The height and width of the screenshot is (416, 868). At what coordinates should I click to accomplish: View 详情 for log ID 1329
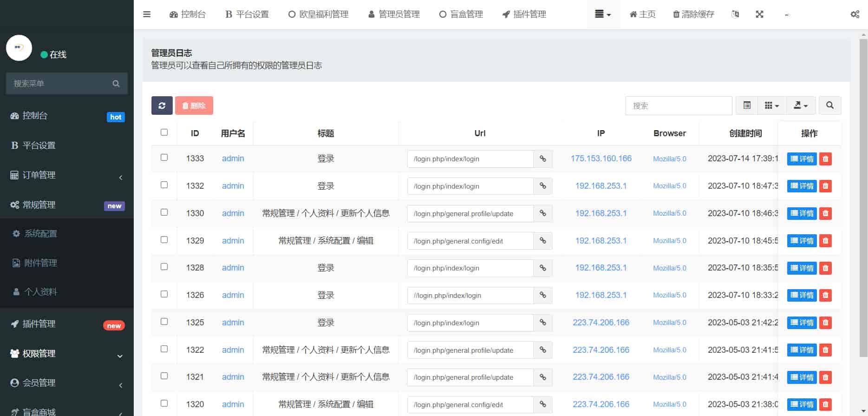pos(802,241)
